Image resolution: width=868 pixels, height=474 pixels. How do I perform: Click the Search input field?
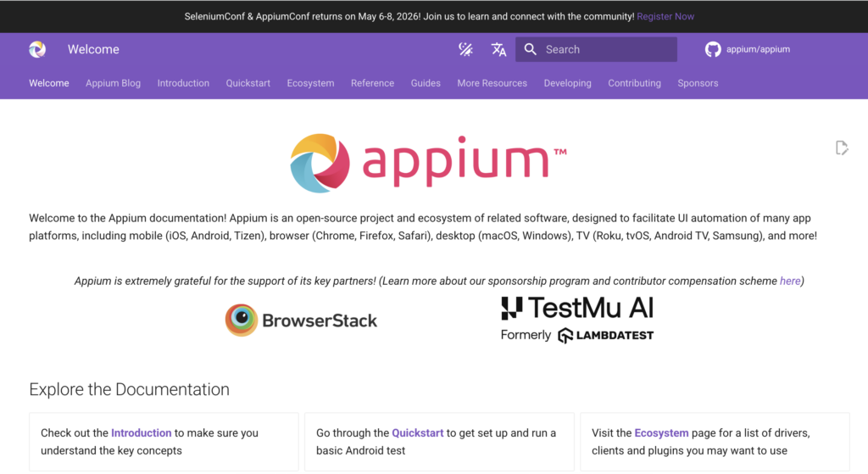(596, 49)
